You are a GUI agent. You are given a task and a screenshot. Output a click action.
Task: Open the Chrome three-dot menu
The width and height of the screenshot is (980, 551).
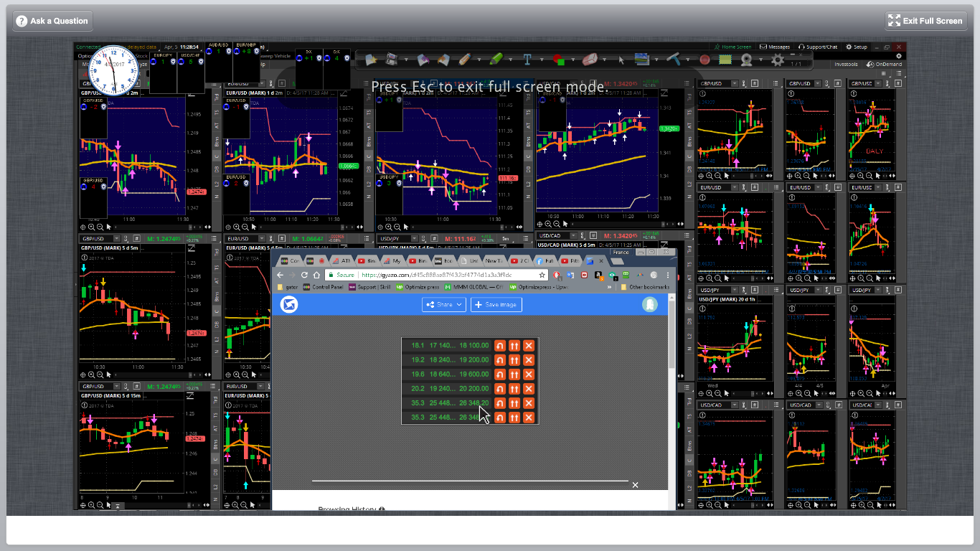[x=668, y=275]
